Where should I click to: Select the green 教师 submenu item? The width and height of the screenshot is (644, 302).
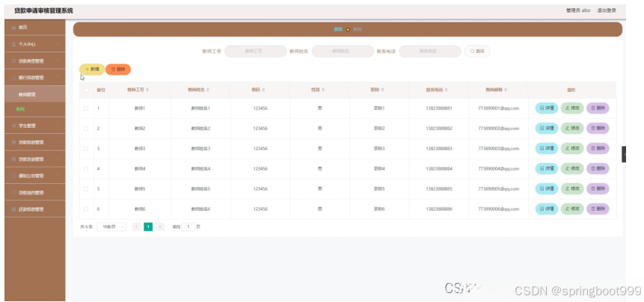[x=20, y=110]
